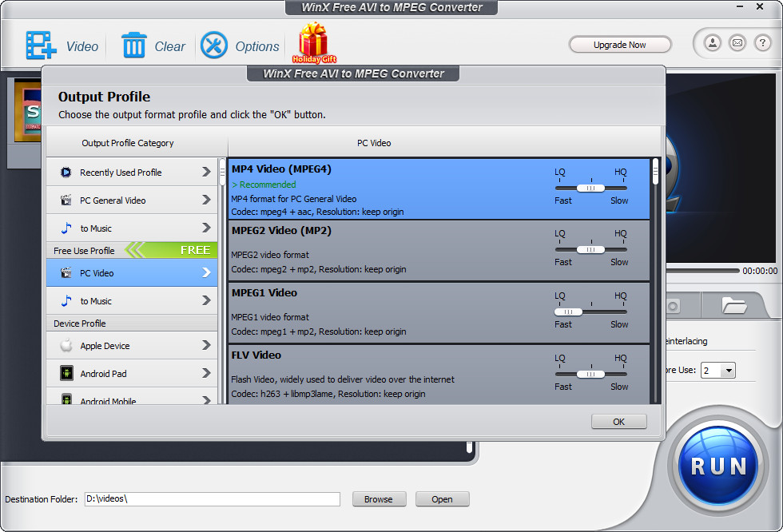
Task: Select to Music under Free Use Profile
Action: [133, 301]
